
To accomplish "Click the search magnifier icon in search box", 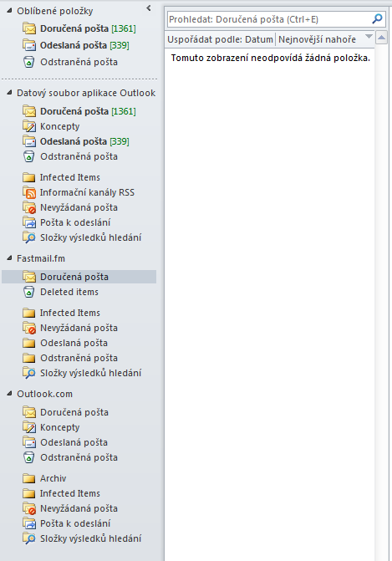I will [x=377, y=19].
